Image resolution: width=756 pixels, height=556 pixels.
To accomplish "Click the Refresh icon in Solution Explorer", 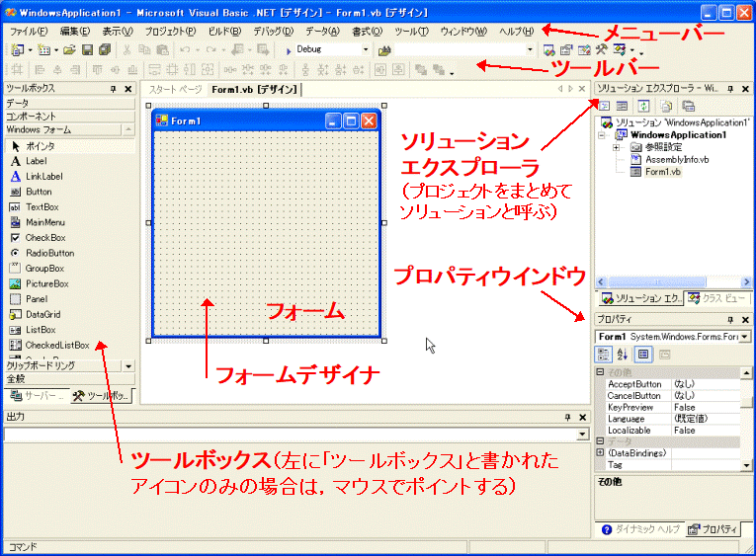I will 642,105.
